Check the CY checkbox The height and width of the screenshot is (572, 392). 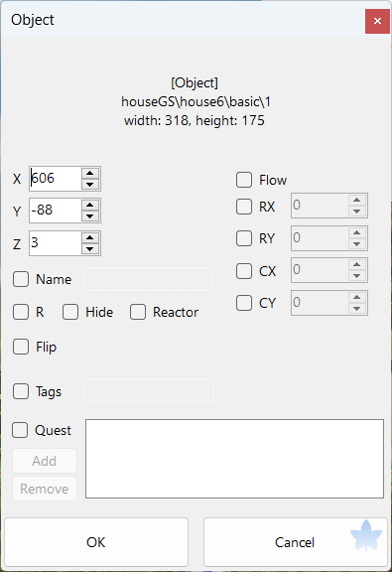[x=244, y=303]
